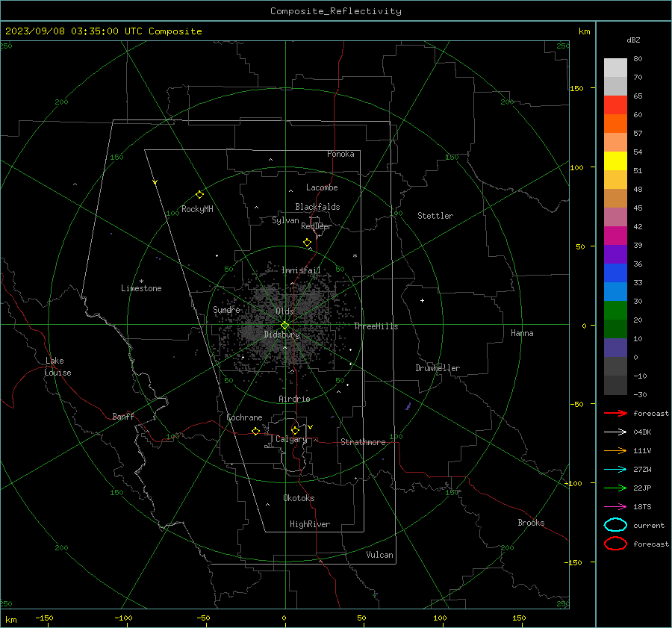
Task: Click the cyan current ellipse icon
Action: pos(615,525)
